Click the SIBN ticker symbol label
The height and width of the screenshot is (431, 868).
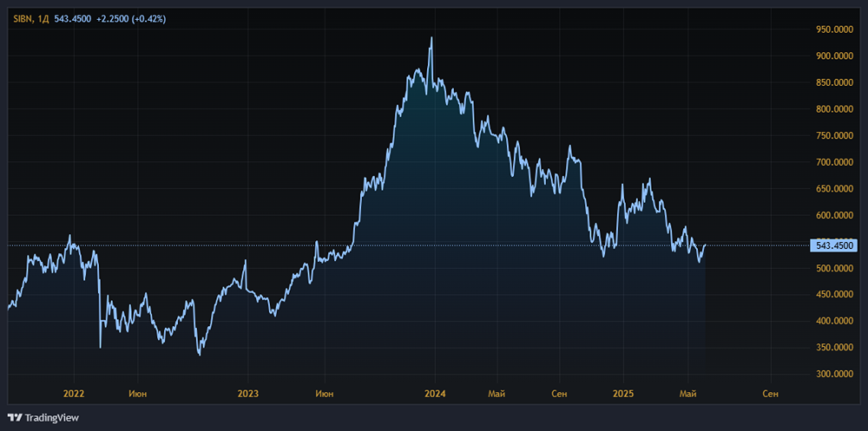click(x=23, y=19)
